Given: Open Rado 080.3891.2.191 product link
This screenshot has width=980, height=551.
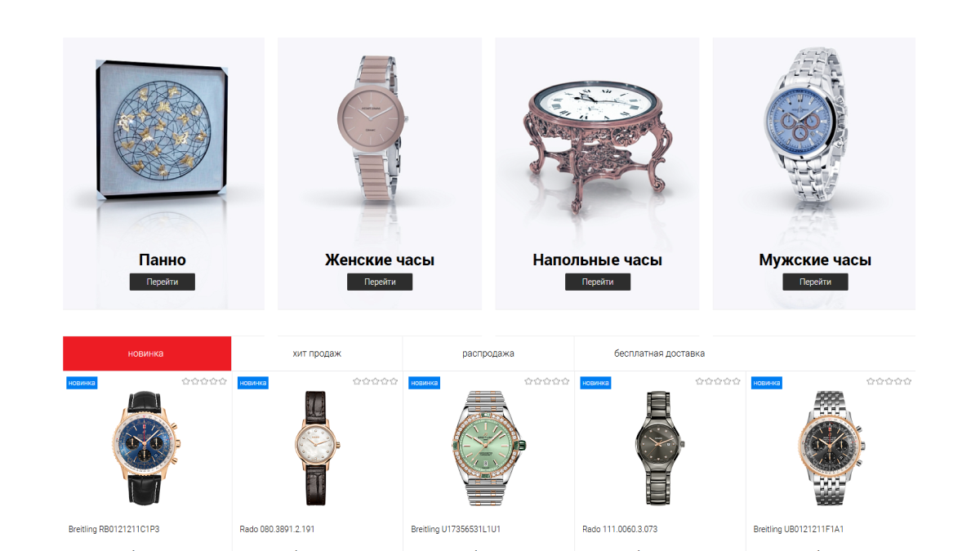Looking at the screenshot, I should [x=278, y=529].
